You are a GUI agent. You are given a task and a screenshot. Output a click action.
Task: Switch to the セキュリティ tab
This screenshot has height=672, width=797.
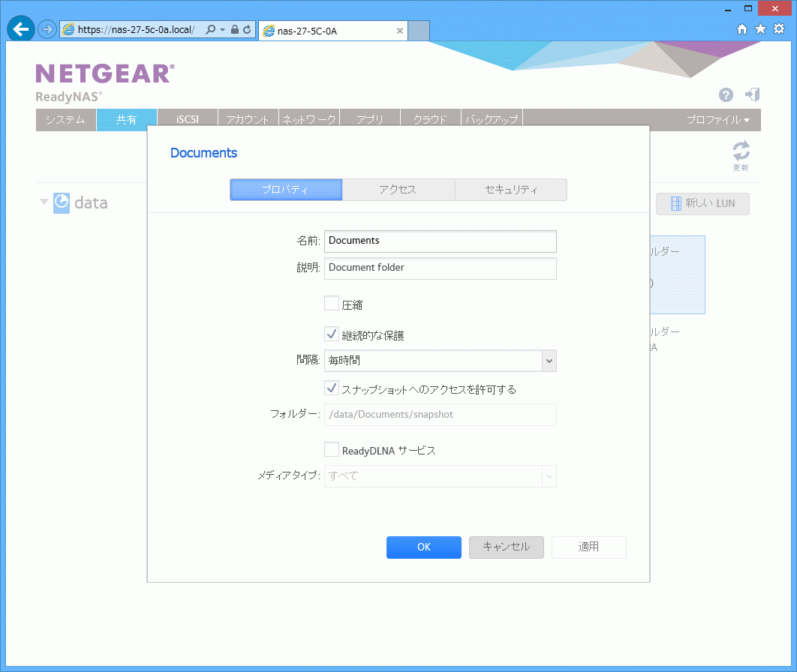coord(510,190)
